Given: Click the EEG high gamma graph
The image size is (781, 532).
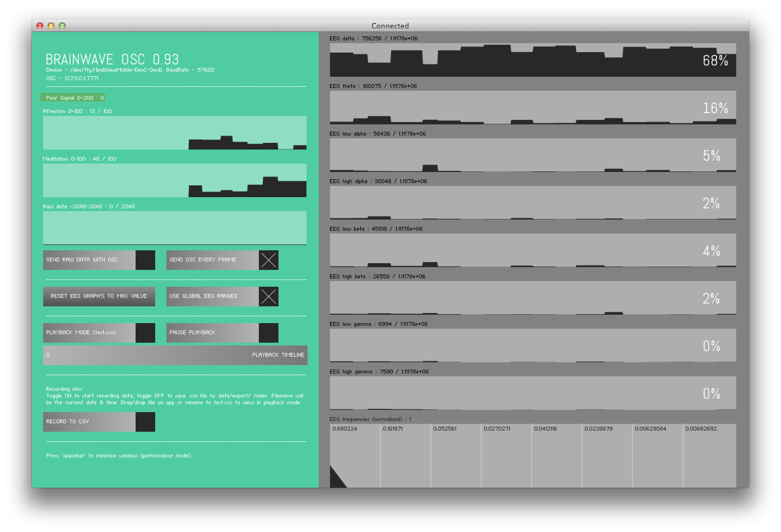Looking at the screenshot, I should point(533,393).
